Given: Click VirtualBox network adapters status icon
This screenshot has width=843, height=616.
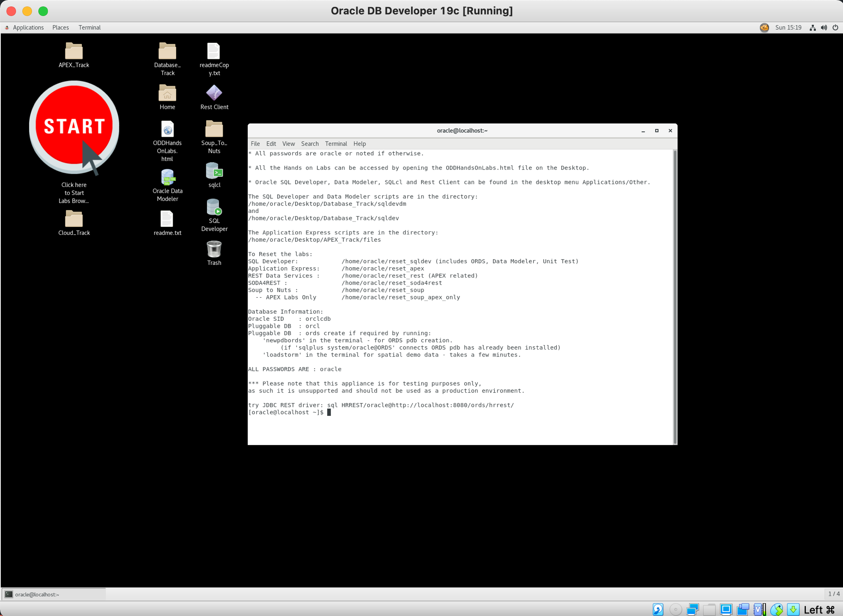Looking at the screenshot, I should (692, 609).
